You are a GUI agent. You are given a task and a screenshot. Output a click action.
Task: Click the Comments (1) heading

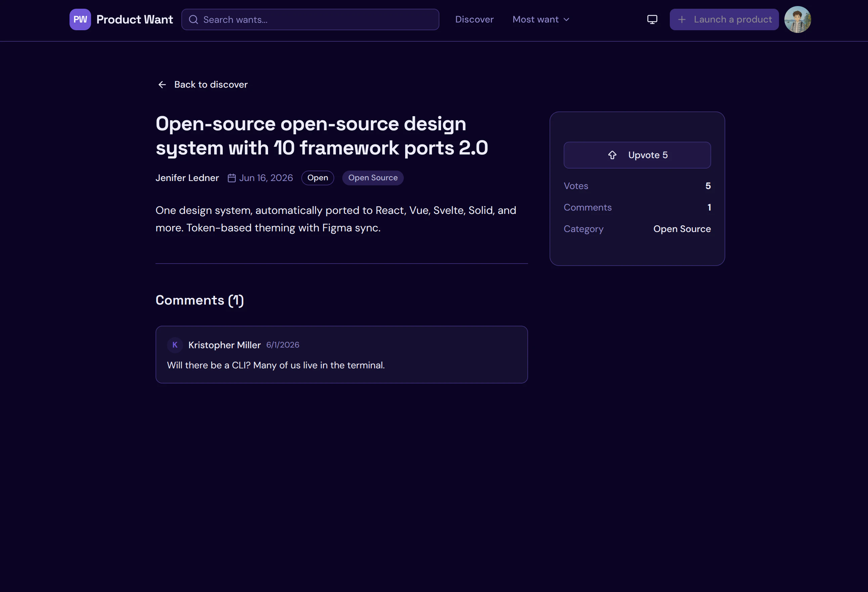pos(200,300)
